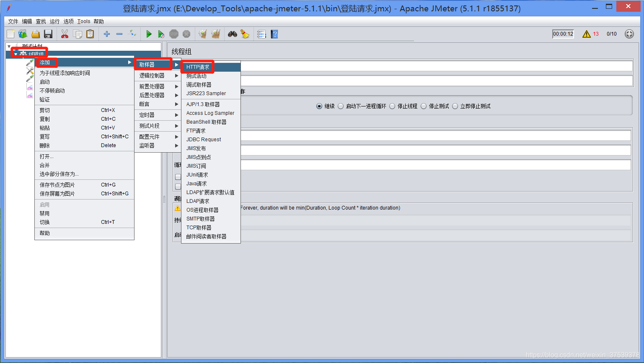Click the gray STOP sign icon
The width and height of the screenshot is (644, 363).
(174, 34)
